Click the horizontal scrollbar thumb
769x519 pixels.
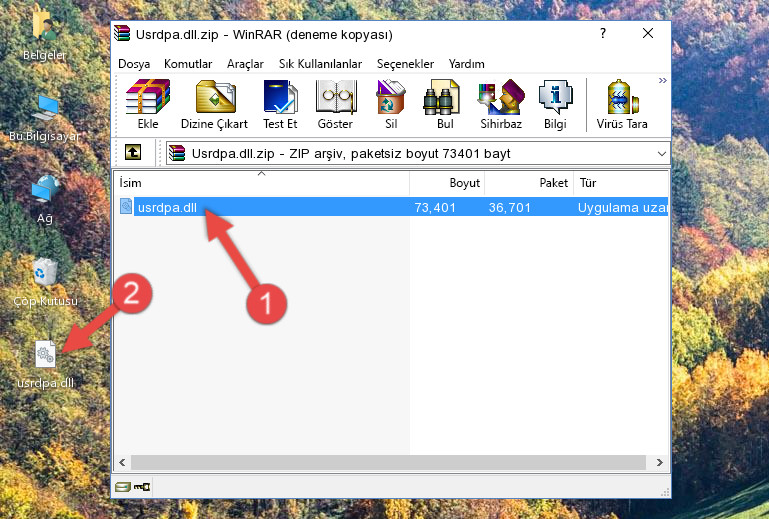point(388,462)
